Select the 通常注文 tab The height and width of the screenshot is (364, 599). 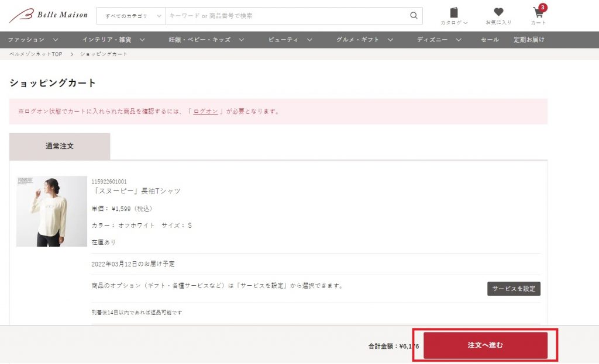[x=60, y=147]
